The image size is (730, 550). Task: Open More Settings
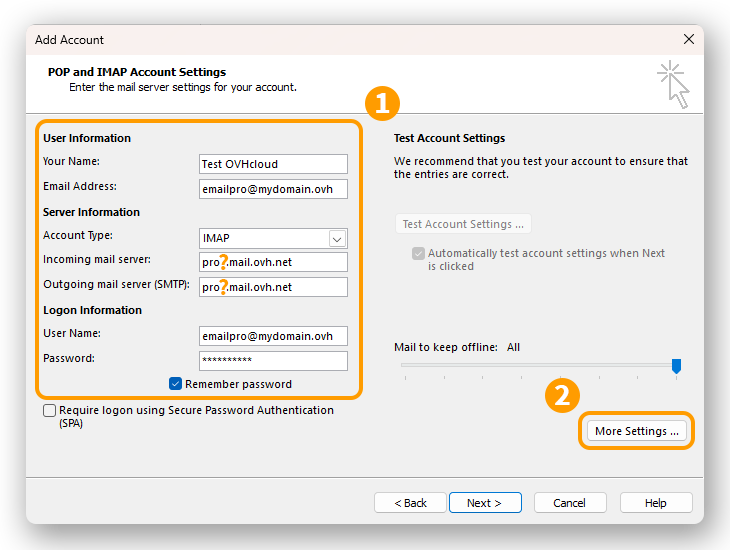pos(636,431)
